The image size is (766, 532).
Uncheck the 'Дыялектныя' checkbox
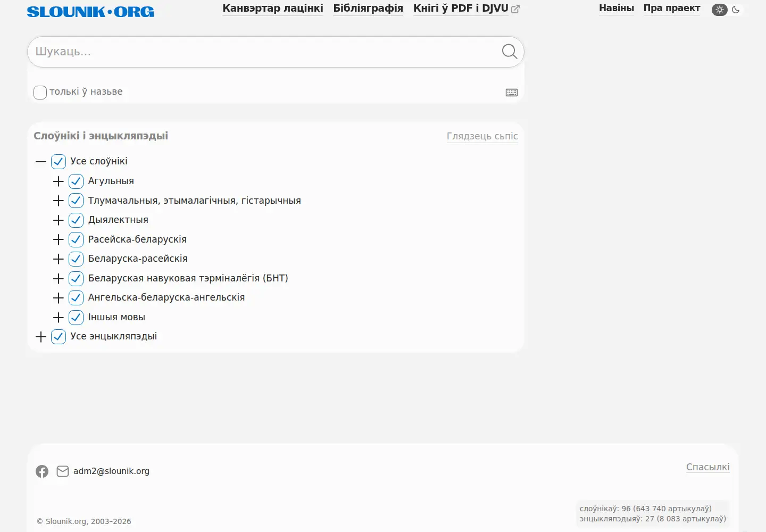pos(76,220)
